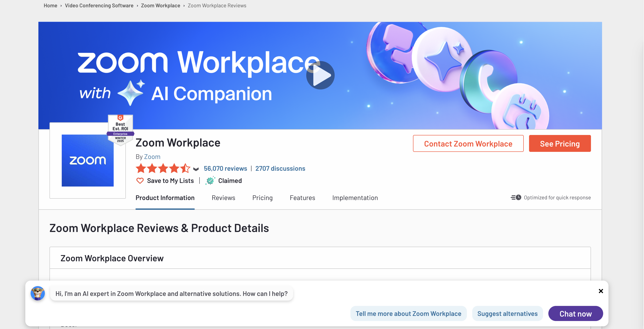Go to the Implementation tab
Screen dimensions: 644x329
[x=355, y=198]
